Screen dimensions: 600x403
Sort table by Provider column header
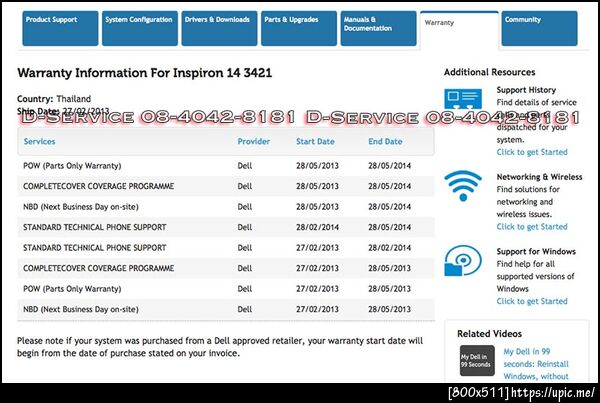coord(254,142)
